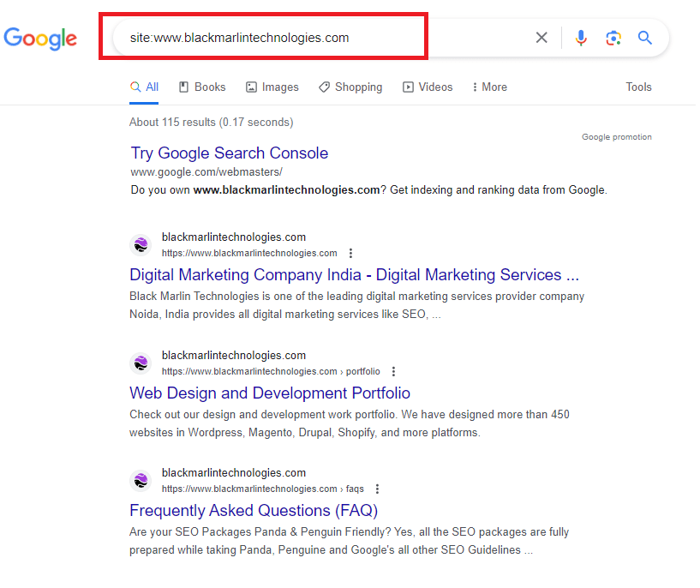Switch to the Books tab

tap(202, 87)
